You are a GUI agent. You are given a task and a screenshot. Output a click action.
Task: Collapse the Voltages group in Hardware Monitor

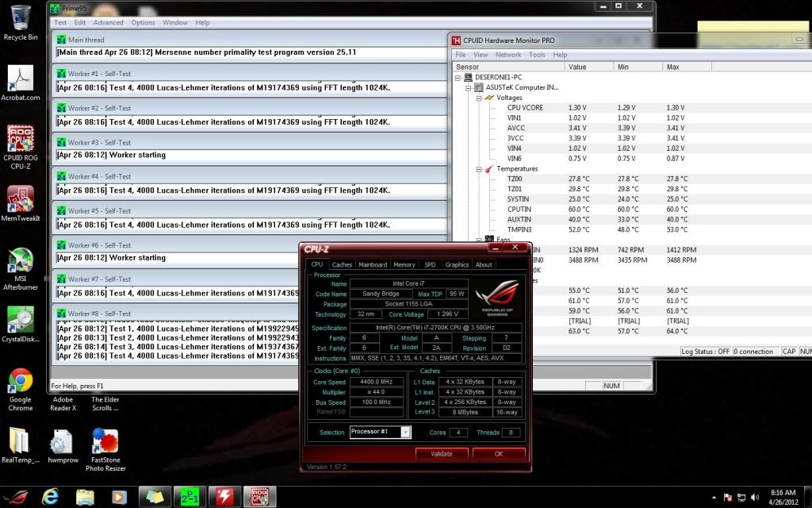tap(479, 98)
